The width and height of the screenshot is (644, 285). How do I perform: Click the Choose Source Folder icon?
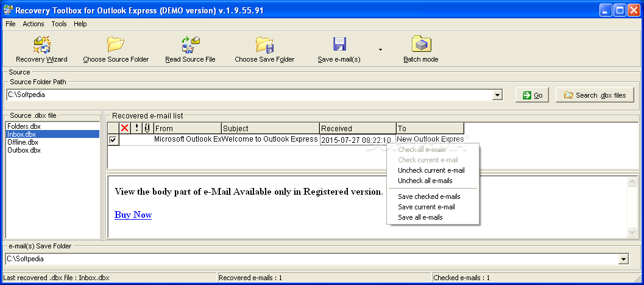click(x=116, y=45)
